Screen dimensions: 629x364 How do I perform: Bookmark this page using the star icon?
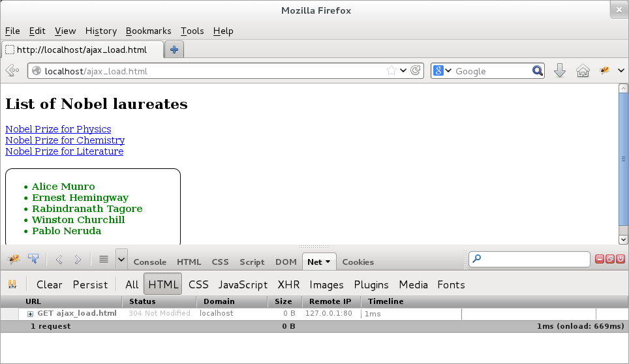(x=391, y=71)
